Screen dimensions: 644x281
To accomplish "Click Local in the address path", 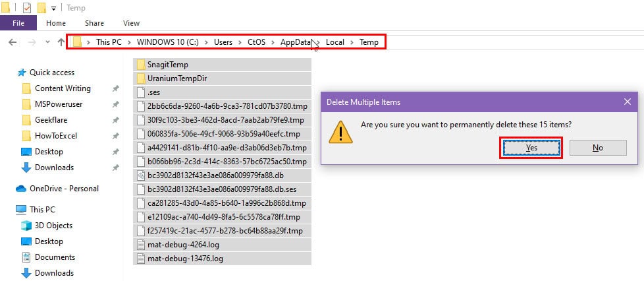I will click(x=335, y=42).
